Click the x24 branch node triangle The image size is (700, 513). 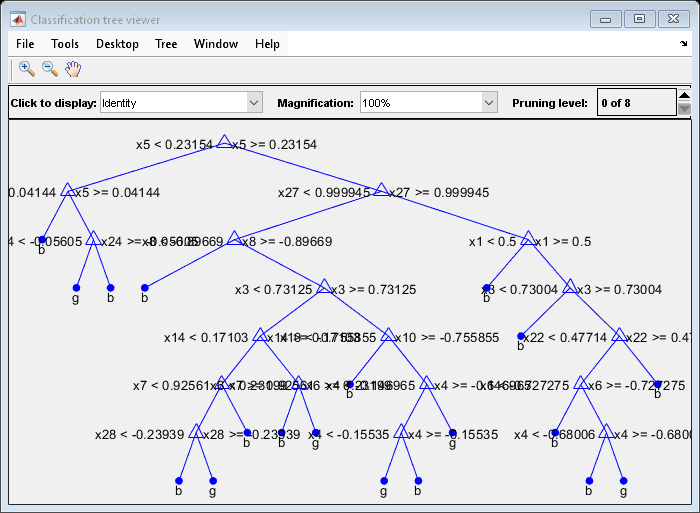93,238
